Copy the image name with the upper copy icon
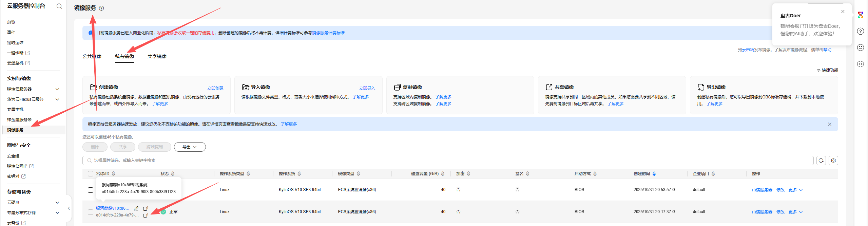868x226 pixels. pyautogui.click(x=146, y=208)
